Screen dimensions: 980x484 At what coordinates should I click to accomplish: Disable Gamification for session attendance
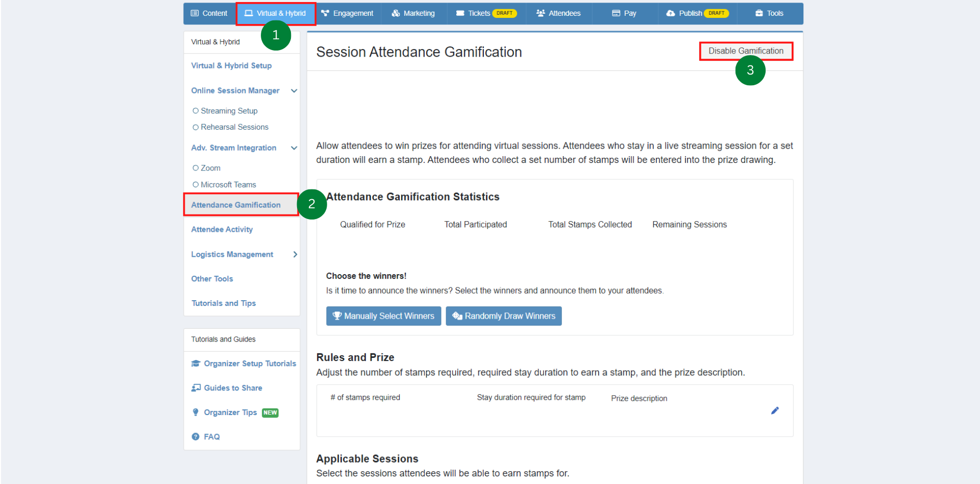pos(746,51)
